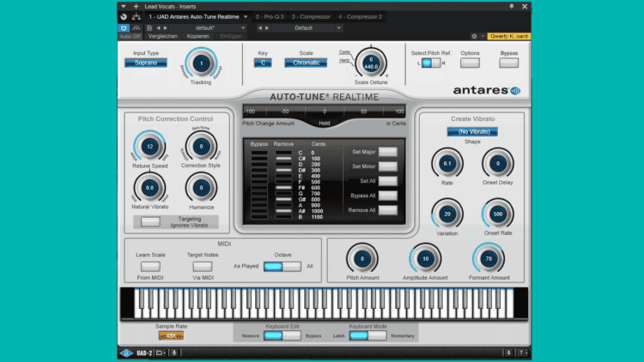Click the Kopieren button
Screen dimensions: 644x362
[x=198, y=36]
